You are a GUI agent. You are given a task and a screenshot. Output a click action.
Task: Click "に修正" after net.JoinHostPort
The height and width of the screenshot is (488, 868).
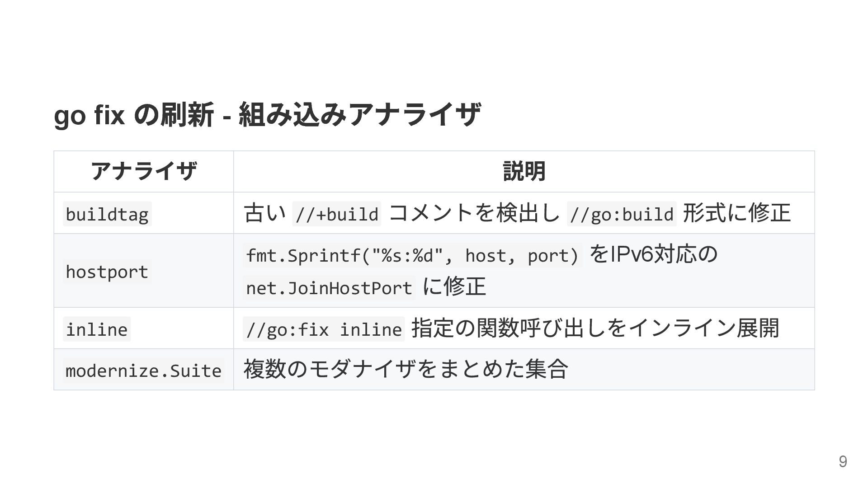pyautogui.click(x=454, y=286)
